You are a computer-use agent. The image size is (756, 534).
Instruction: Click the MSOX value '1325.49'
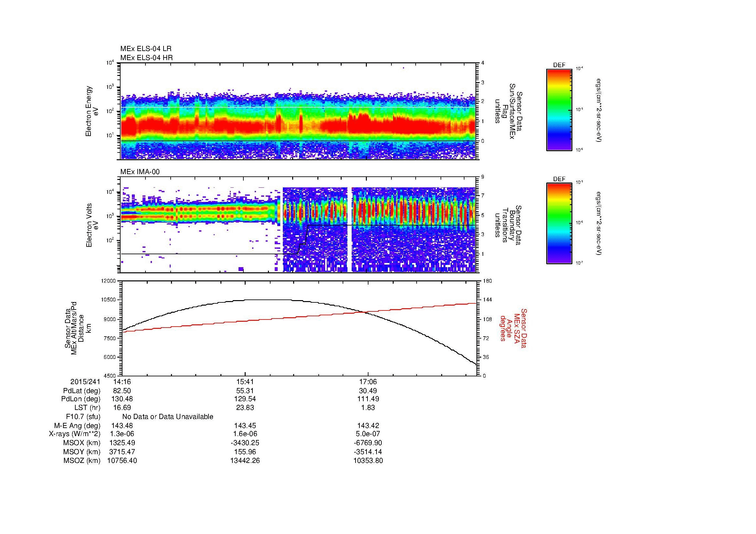122,443
